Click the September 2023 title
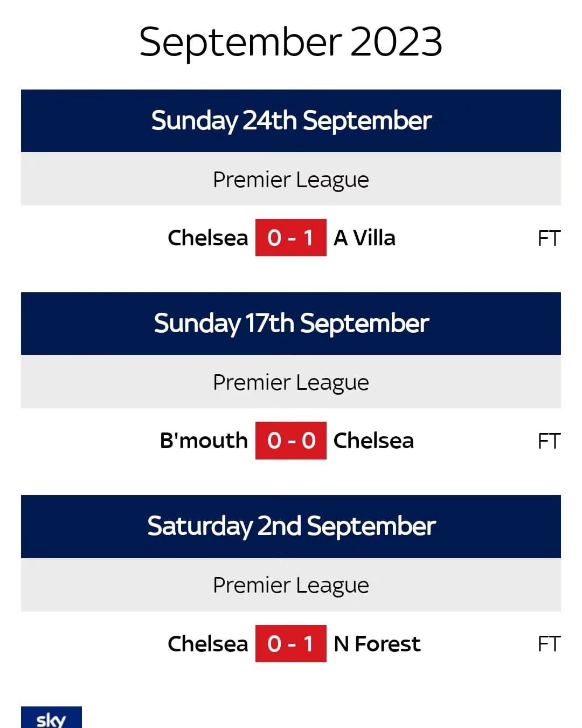This screenshot has height=728, width=582. [291, 42]
